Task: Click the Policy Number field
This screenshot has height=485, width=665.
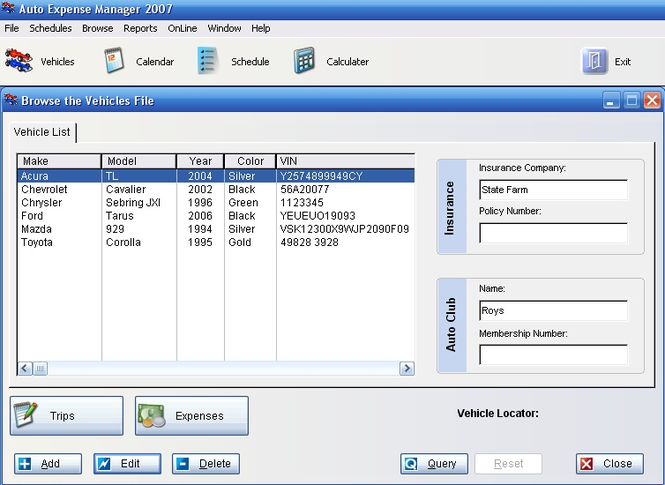Action: pos(553,233)
